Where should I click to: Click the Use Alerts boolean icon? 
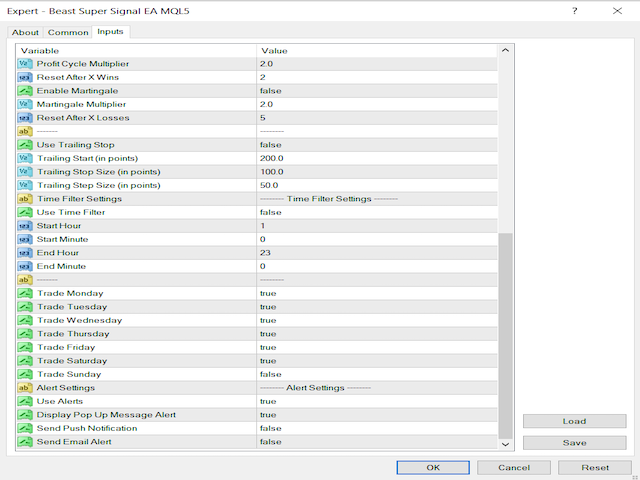pos(25,401)
